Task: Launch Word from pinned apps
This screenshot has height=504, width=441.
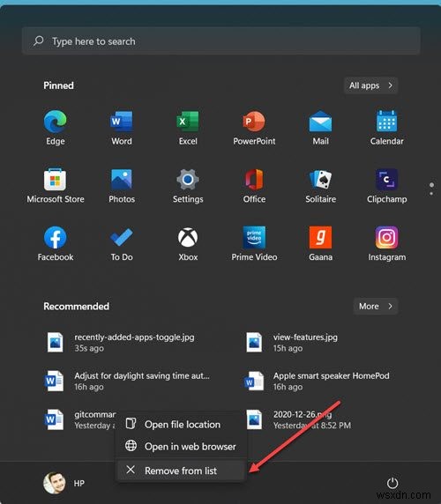Action: coord(122,127)
